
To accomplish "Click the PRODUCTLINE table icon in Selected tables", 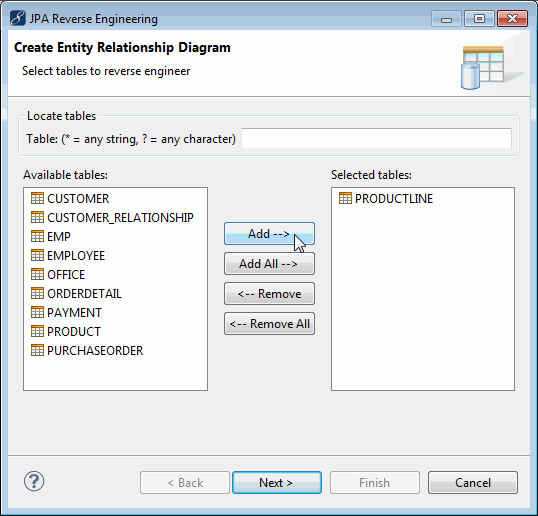I will pos(345,198).
